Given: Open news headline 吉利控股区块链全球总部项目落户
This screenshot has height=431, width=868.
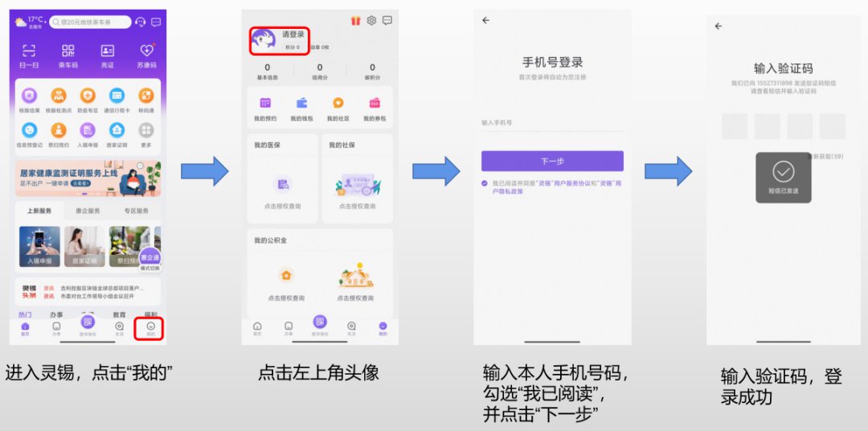Looking at the screenshot, I should click(102, 288).
